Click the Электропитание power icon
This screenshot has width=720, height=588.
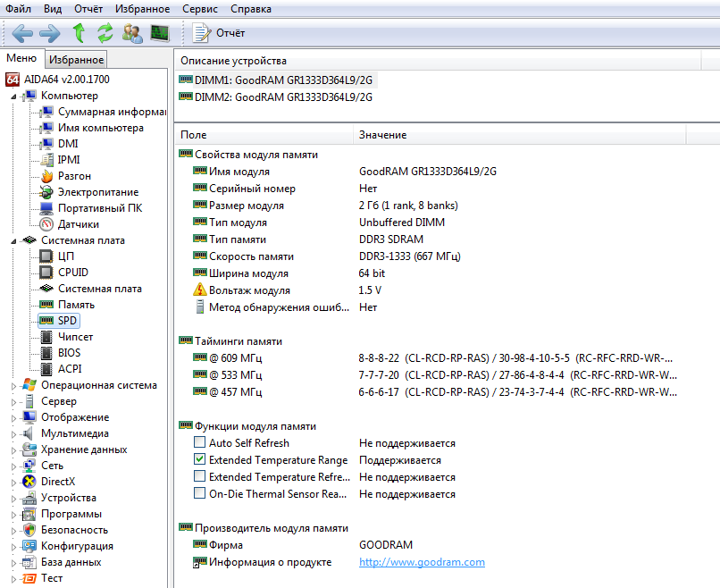click(46, 192)
